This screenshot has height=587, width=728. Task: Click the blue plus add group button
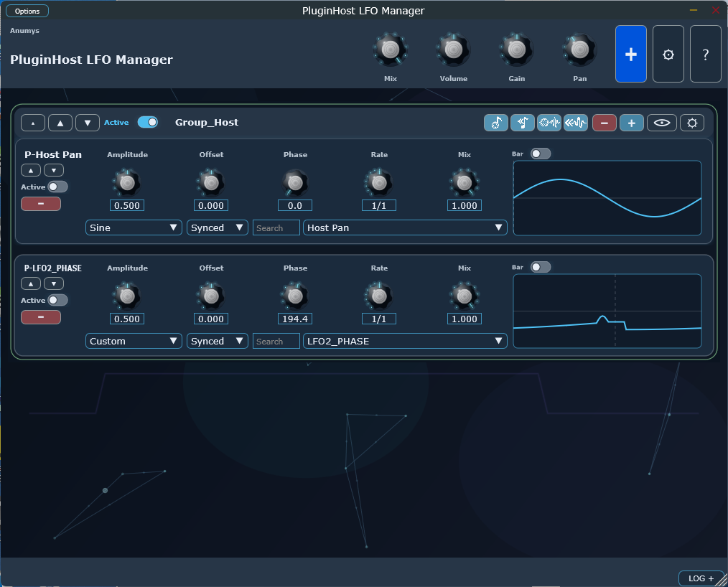pyautogui.click(x=630, y=54)
